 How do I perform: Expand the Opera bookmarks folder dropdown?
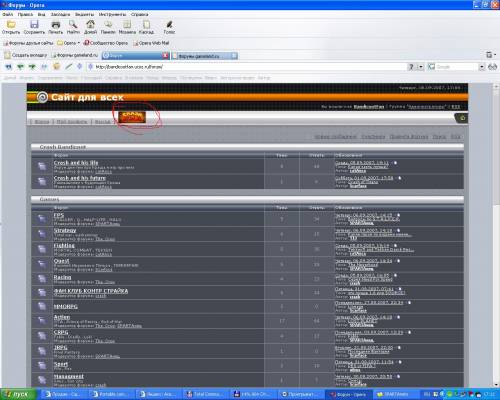tap(69, 43)
